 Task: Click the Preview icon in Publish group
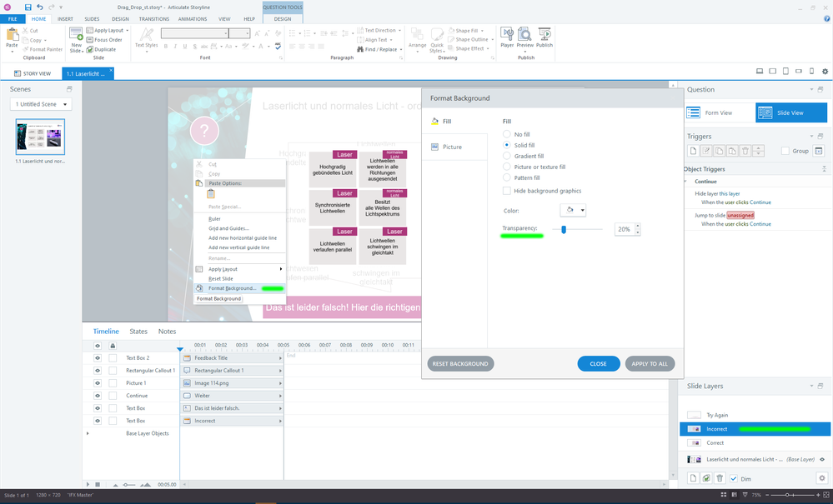point(524,38)
